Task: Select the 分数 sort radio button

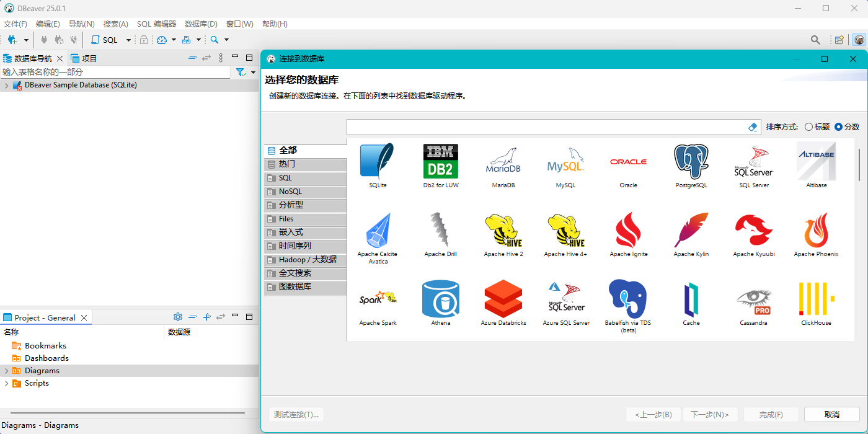Action: pyautogui.click(x=839, y=127)
